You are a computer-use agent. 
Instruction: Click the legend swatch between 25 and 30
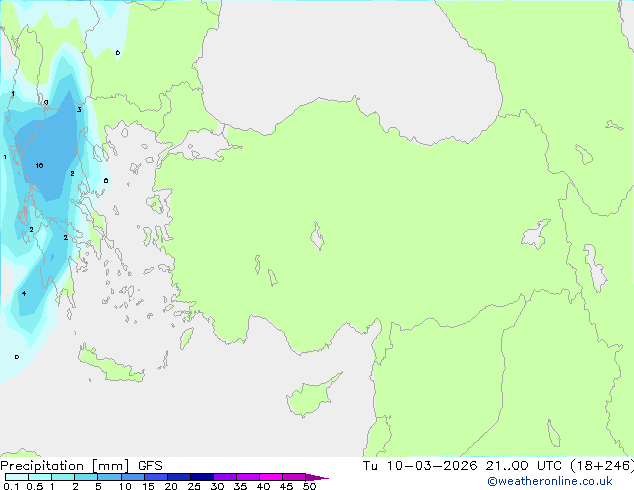202,477
